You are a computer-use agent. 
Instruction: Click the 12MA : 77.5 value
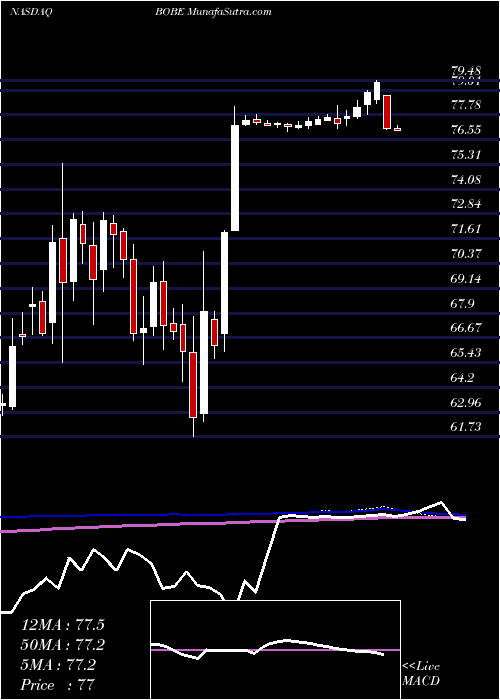62,625
